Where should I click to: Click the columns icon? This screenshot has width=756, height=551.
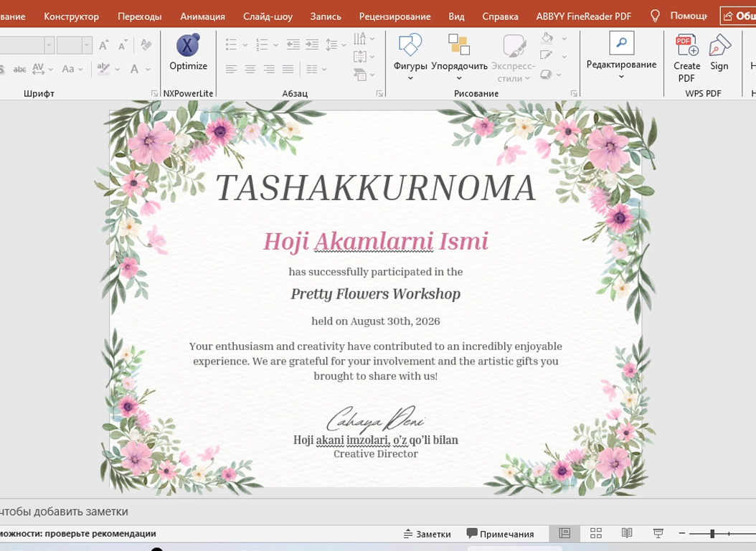pos(312,70)
